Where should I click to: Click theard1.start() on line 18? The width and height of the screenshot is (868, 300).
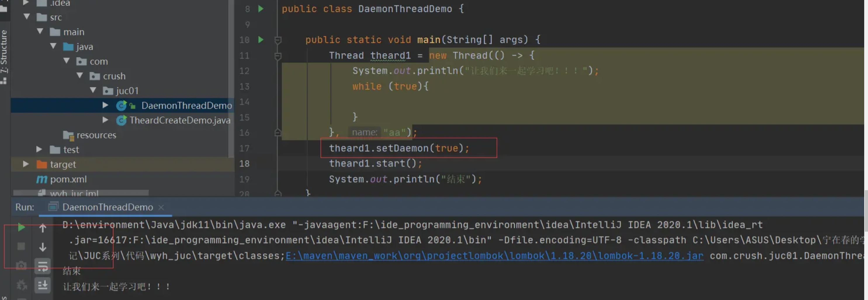pos(375,164)
